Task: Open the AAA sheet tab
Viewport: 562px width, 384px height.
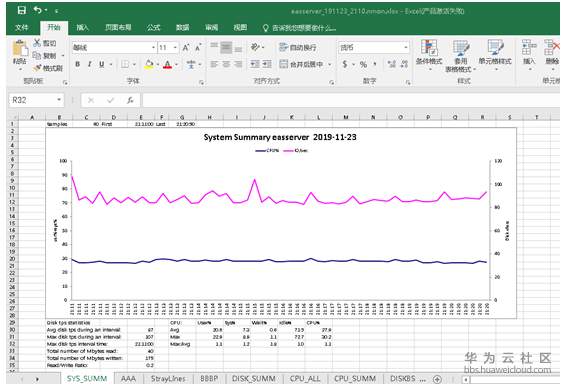Action: point(128,379)
